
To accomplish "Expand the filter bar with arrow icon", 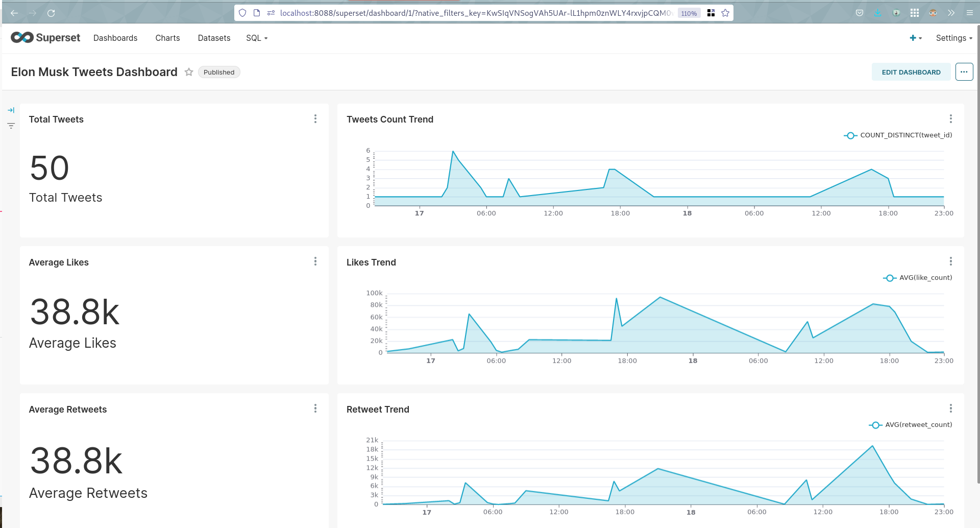I will point(11,110).
